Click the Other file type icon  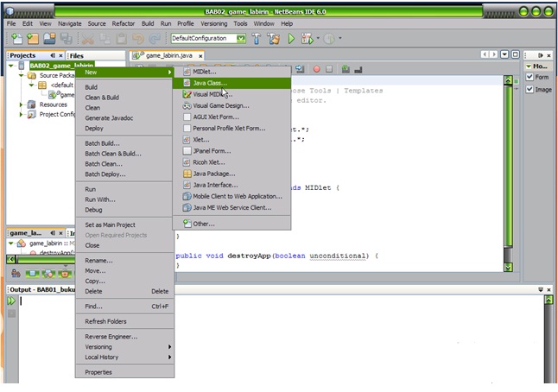(x=187, y=224)
